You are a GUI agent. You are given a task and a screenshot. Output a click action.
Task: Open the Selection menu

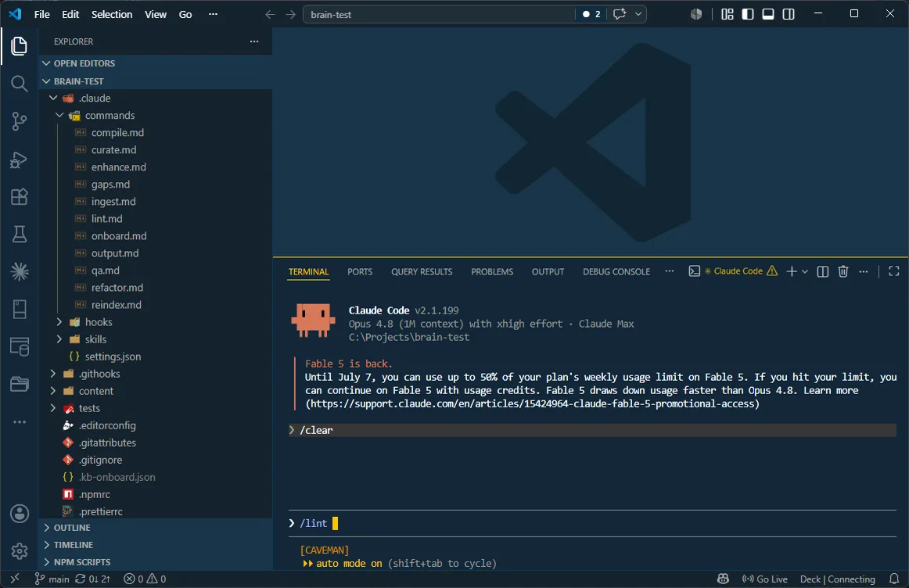click(112, 15)
